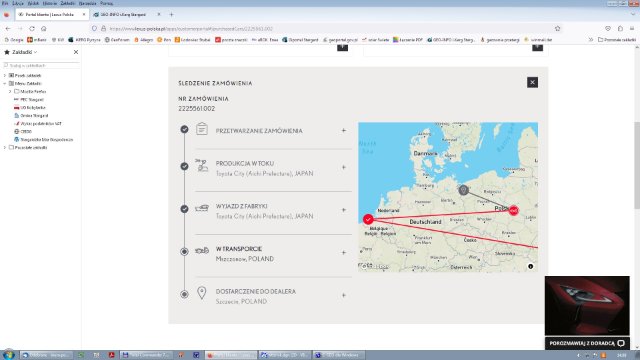640x360 pixels.
Task: Open the Windows Start menu
Action: coord(8,355)
